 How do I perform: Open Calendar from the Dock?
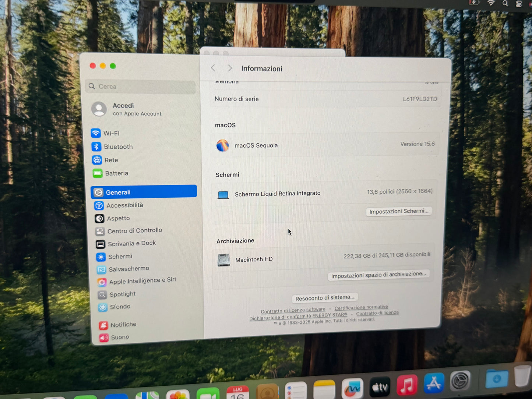click(x=238, y=393)
